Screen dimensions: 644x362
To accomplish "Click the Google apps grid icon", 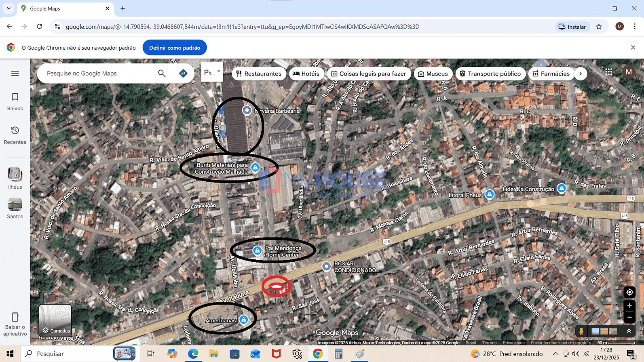I will (x=609, y=72).
